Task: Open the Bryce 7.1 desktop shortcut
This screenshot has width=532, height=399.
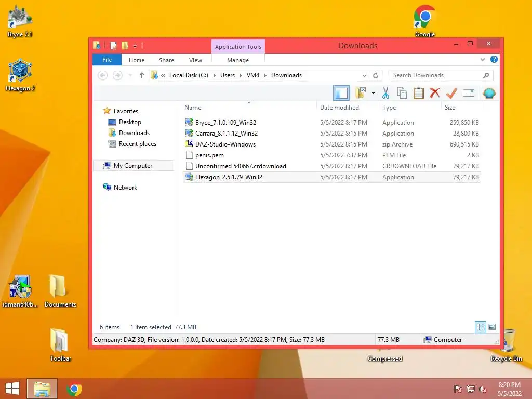Action: (x=20, y=22)
